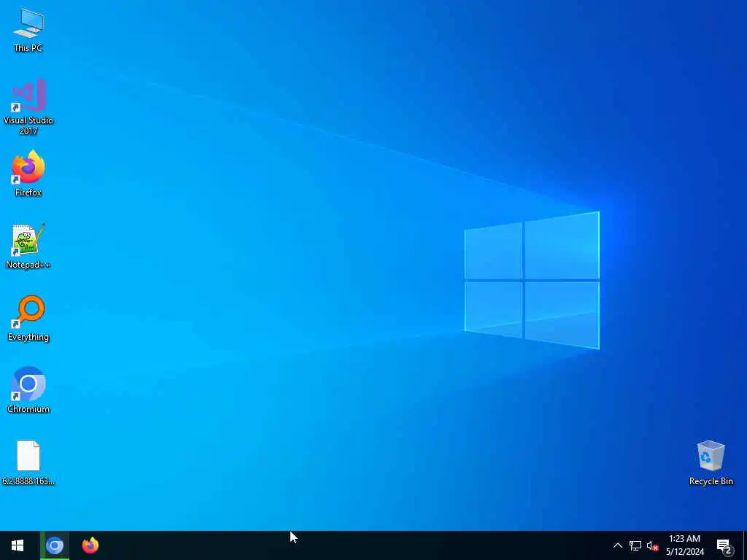Screen dimensions: 747x560
Task: Open the Action Center notifications icon
Action: coord(724,545)
